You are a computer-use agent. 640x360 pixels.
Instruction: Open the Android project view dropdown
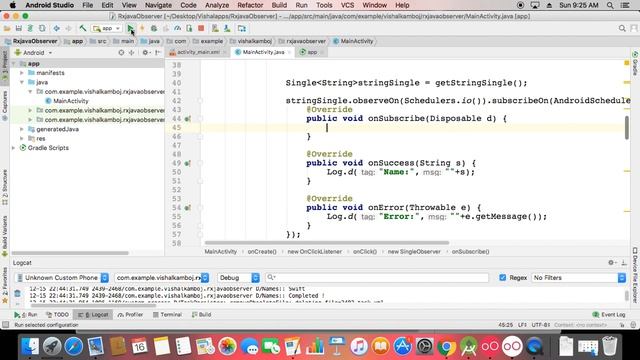[33, 53]
